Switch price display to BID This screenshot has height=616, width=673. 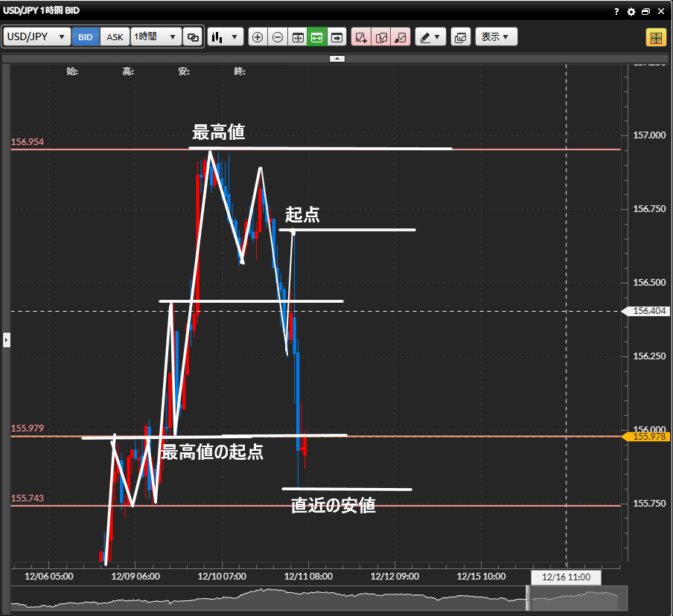pyautogui.click(x=86, y=37)
